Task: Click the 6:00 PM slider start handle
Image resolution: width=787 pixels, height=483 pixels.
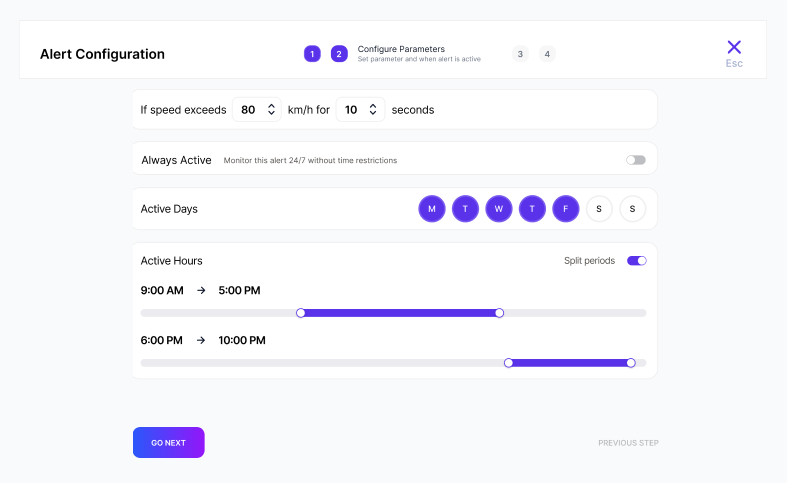Action: tap(508, 363)
